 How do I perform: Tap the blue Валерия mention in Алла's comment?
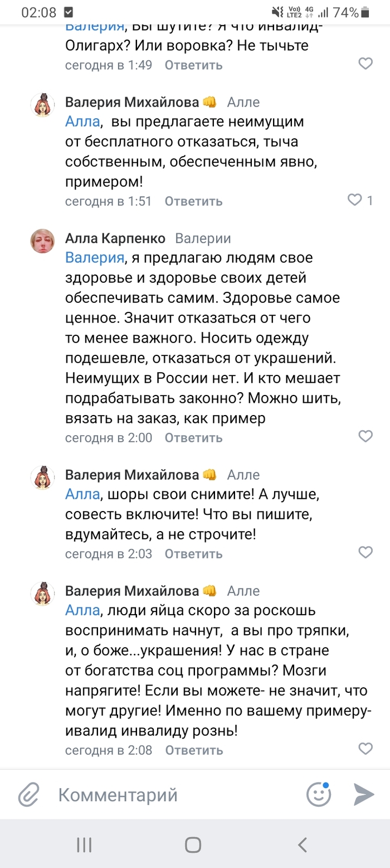[x=94, y=258]
